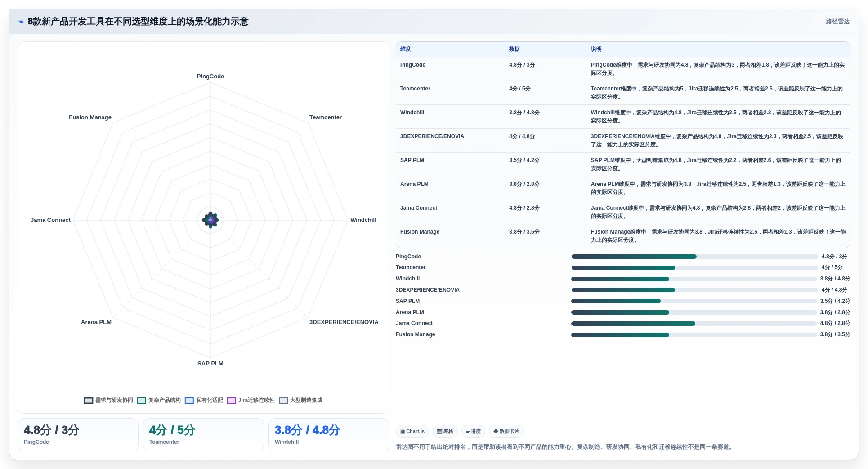Click the Fusion Manage progress bar
The height and width of the screenshot is (469, 868).
point(694,335)
